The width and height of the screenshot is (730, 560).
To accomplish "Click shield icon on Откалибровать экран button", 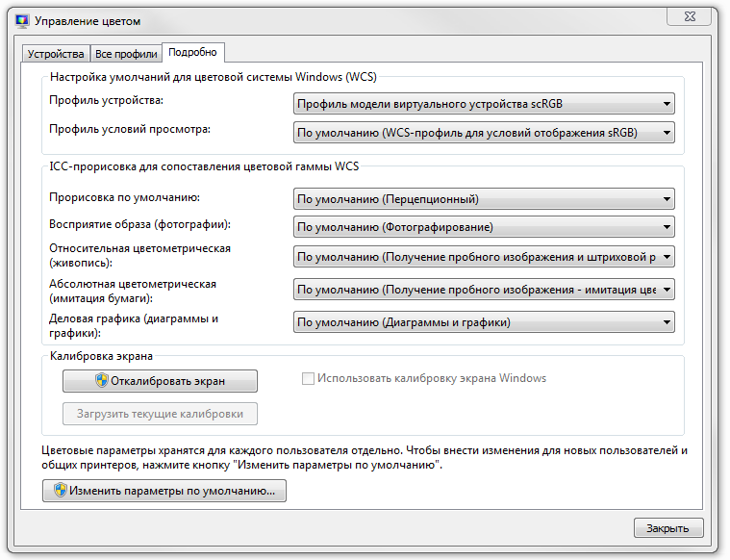I will (101, 380).
